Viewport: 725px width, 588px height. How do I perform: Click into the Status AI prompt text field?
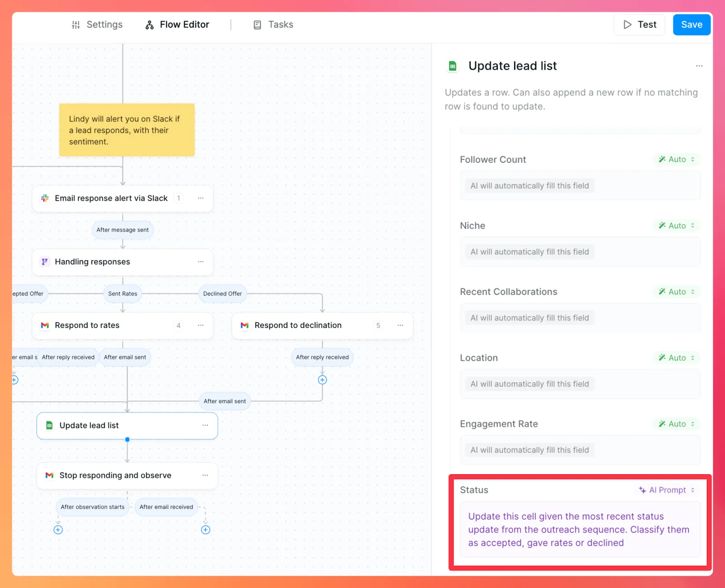(x=580, y=529)
